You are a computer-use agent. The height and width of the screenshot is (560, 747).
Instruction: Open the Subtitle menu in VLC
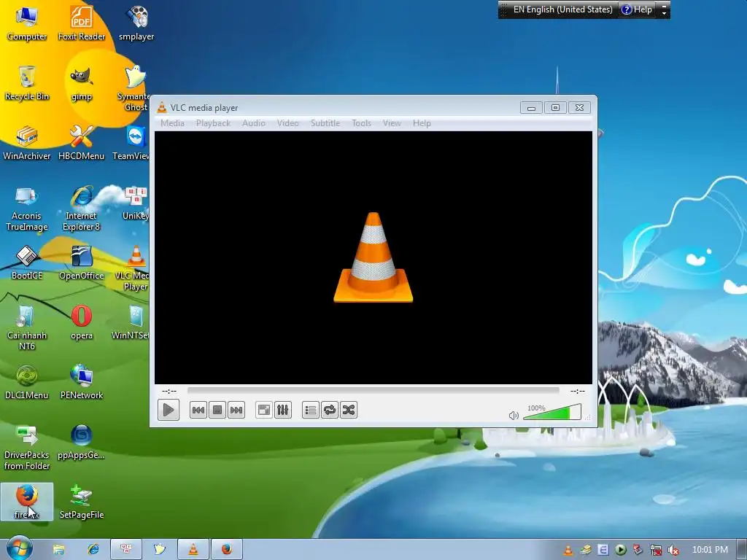(325, 123)
